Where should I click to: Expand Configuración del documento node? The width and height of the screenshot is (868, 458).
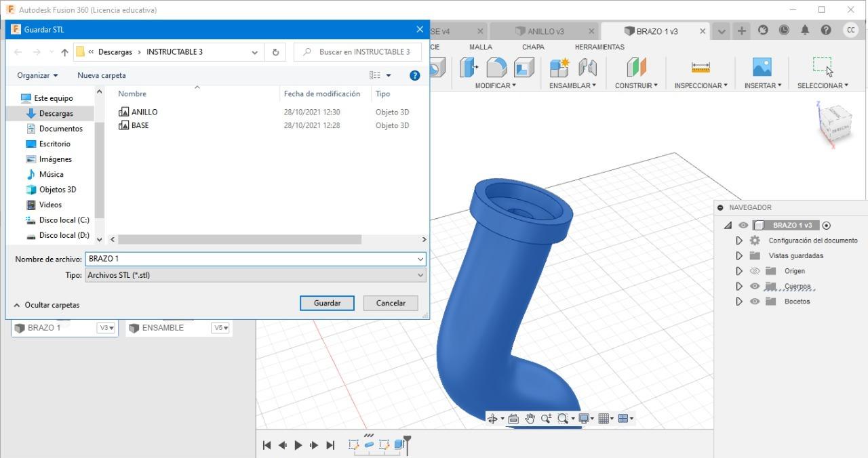coord(739,241)
